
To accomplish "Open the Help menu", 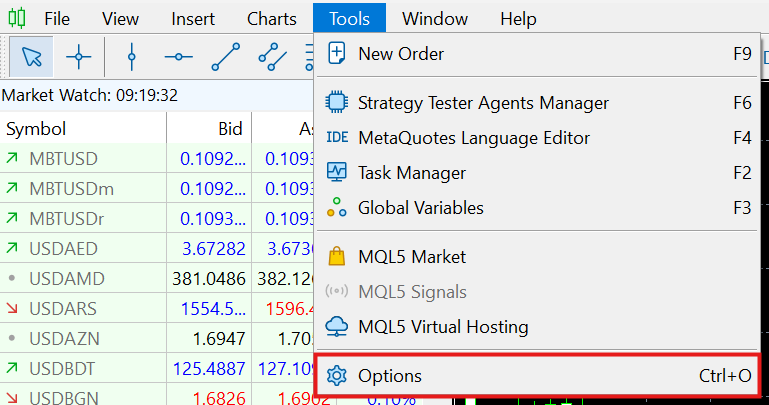I will click(518, 19).
